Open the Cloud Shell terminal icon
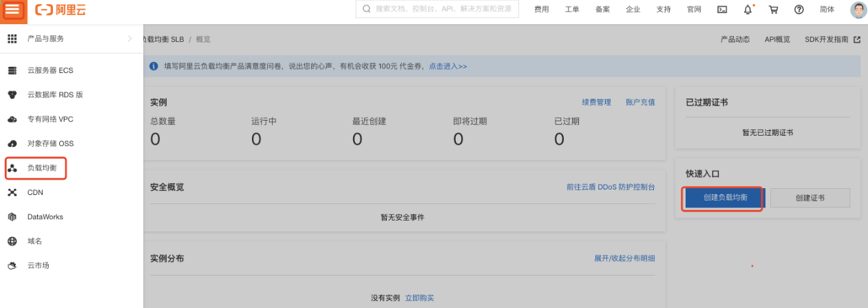 (x=722, y=10)
